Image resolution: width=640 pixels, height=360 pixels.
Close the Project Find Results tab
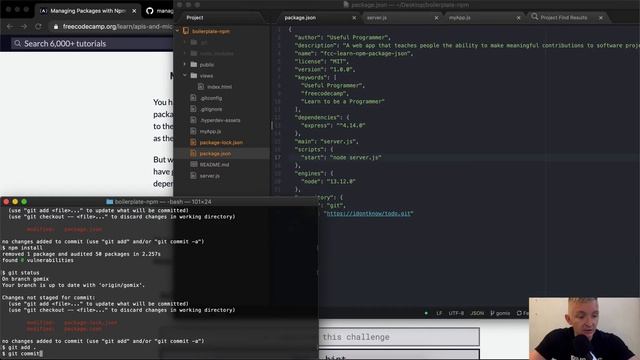pyautogui.click(x=601, y=18)
